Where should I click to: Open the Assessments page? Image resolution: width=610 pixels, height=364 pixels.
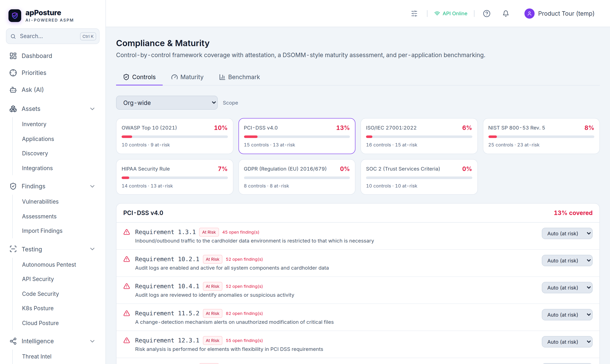pos(39,216)
